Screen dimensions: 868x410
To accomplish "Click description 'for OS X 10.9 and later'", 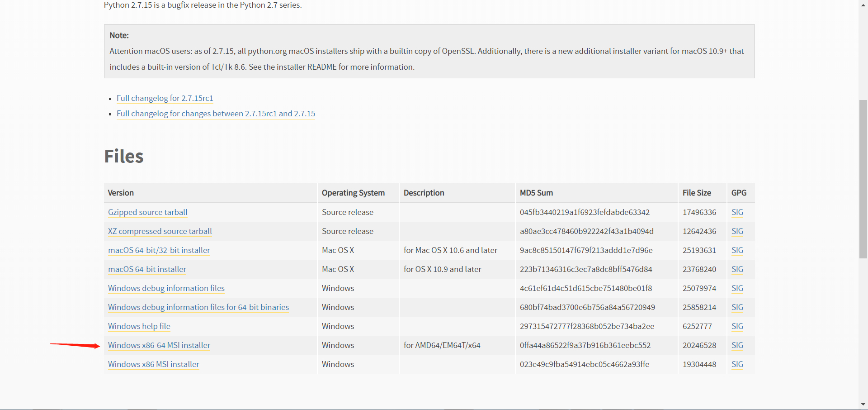I will [442, 269].
